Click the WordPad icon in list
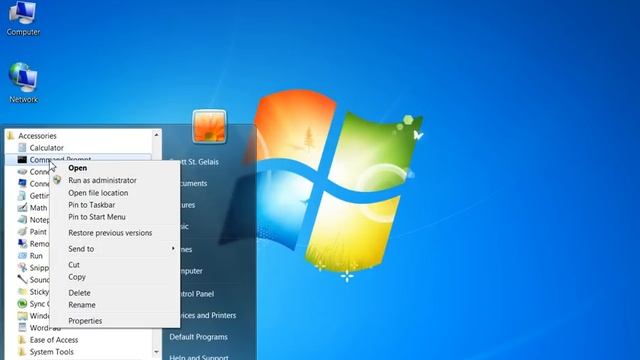 [22, 328]
